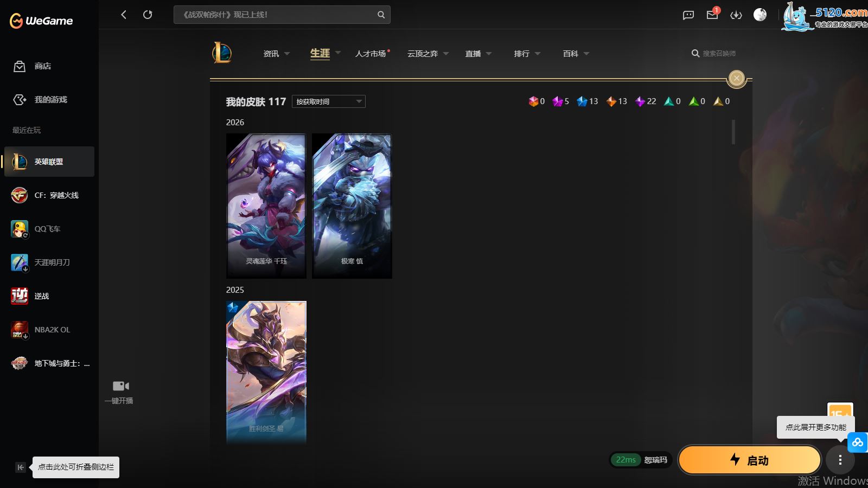Select CF: 穿越火线 in recent games
This screenshot has width=868, height=488.
49,195
